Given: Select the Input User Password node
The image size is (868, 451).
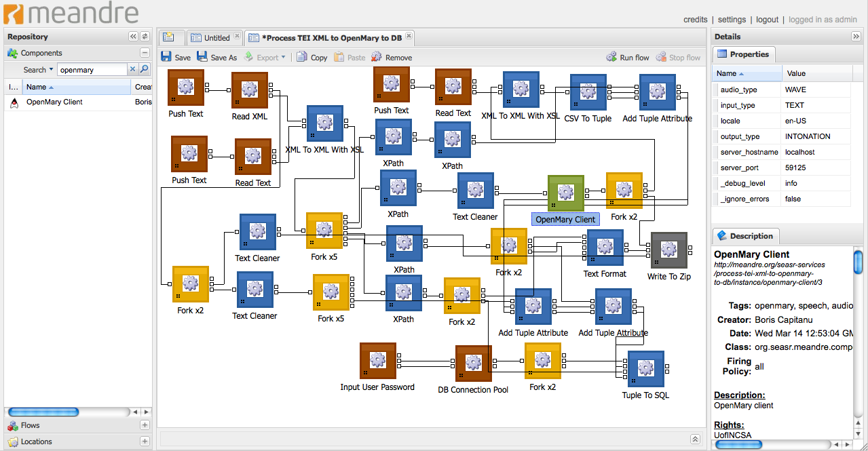Looking at the screenshot, I should (378, 361).
